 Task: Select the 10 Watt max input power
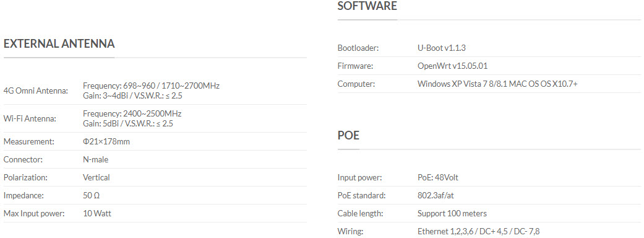(x=97, y=213)
